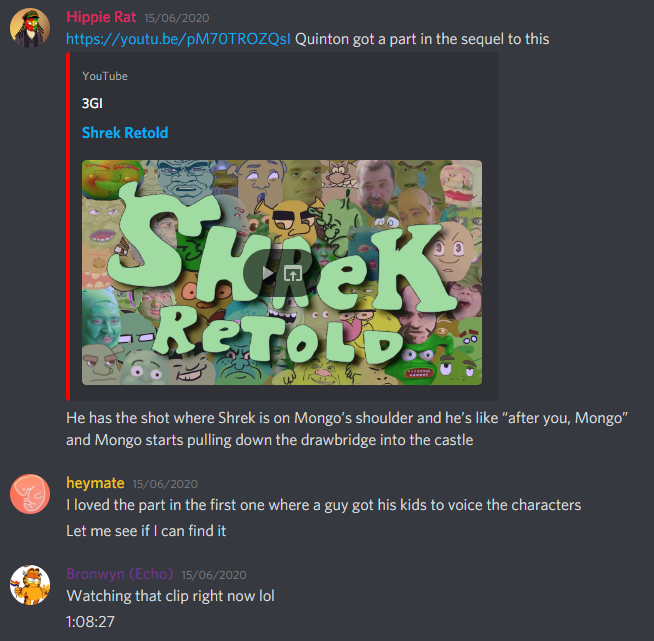654x641 pixels.
Task: Click the timestamp next to heymate
Action: click(165, 484)
